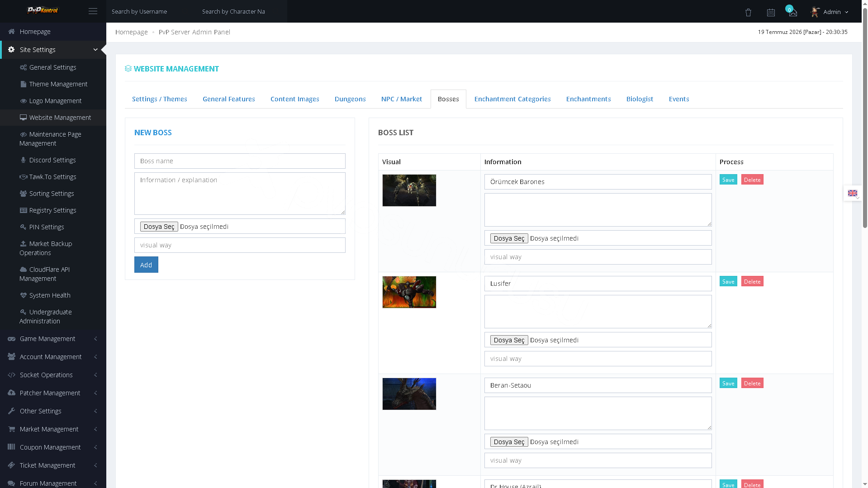Viewport: 868px width, 488px height.
Task: Switch to Enchantment Categories tab
Action: pyautogui.click(x=512, y=99)
